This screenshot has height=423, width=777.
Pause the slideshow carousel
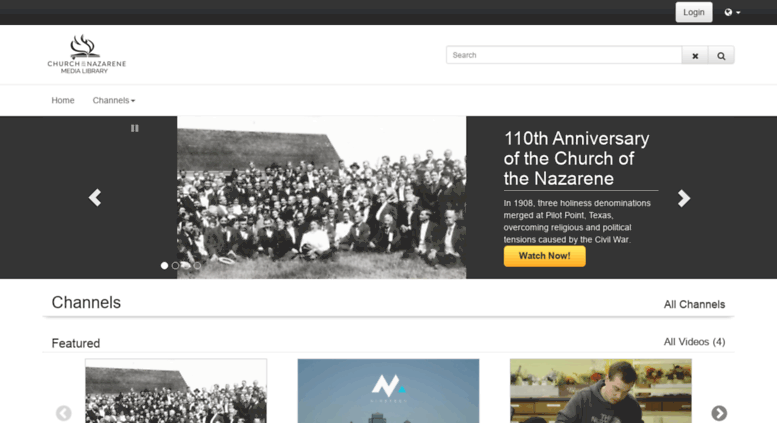[135, 128]
